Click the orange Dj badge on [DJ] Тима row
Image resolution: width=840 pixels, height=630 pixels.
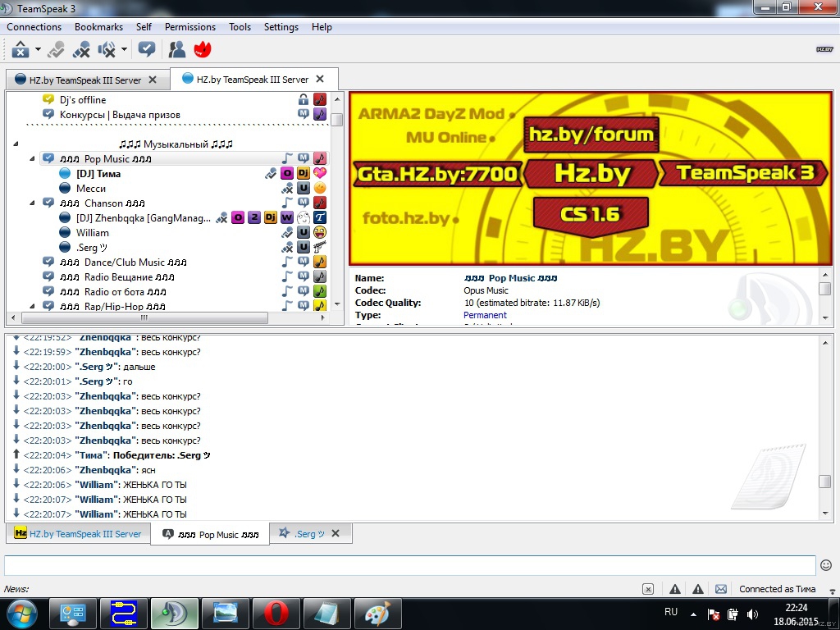(304, 173)
